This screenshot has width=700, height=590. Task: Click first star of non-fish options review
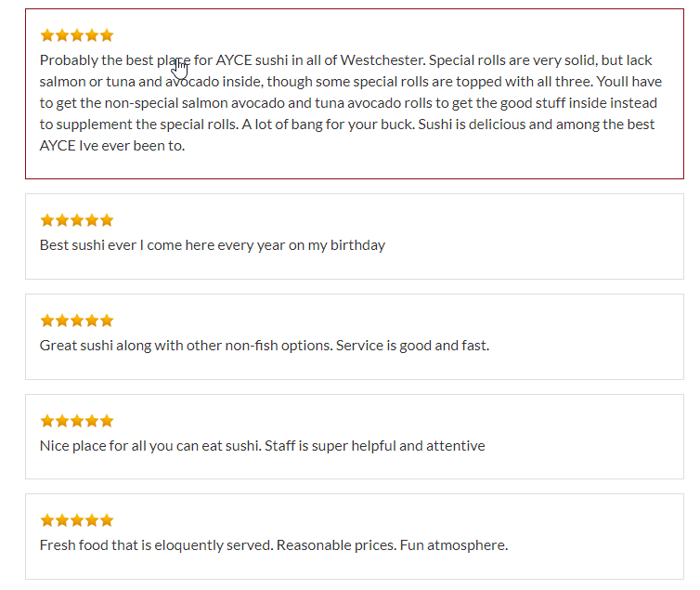pyautogui.click(x=47, y=321)
